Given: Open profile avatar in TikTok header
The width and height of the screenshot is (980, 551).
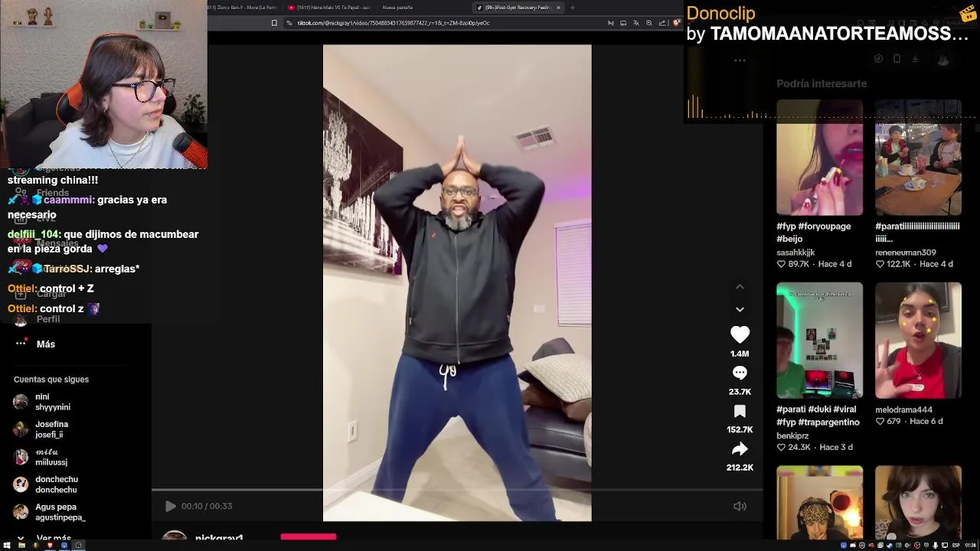Looking at the screenshot, I should point(943,60).
